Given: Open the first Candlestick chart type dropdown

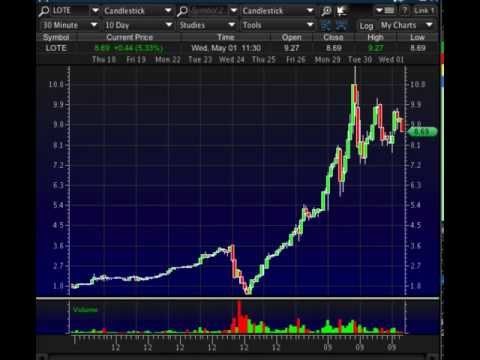Looking at the screenshot, I should pyautogui.click(x=168, y=11).
